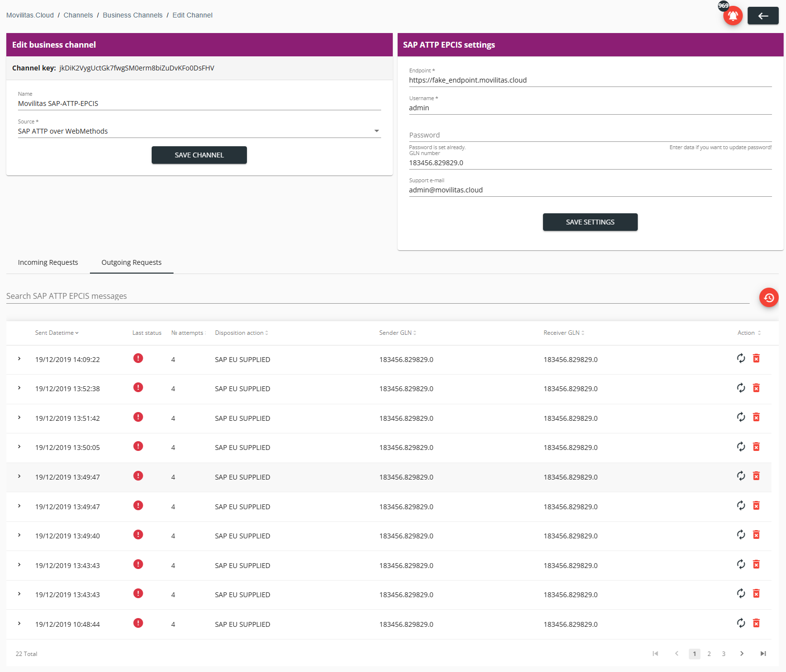The height and width of the screenshot is (672, 786).
Task: Go to results page 2
Action: pos(709,654)
